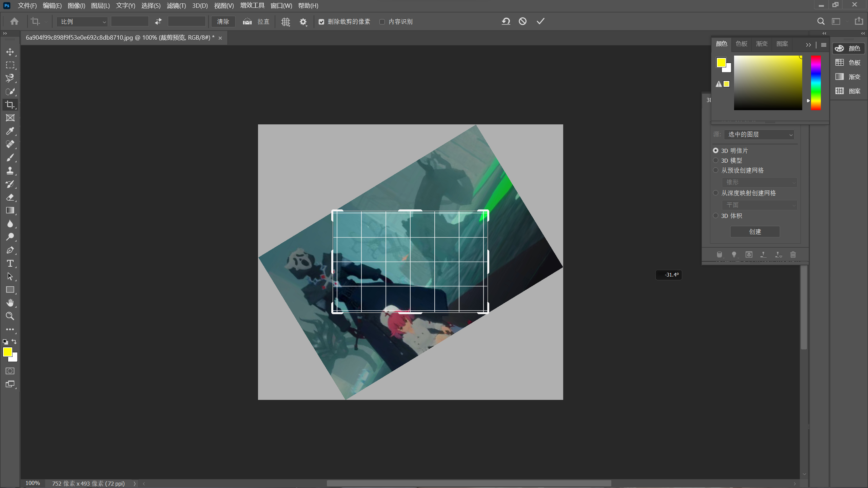The height and width of the screenshot is (488, 868).
Task: Click the 清除 button
Action: (223, 22)
